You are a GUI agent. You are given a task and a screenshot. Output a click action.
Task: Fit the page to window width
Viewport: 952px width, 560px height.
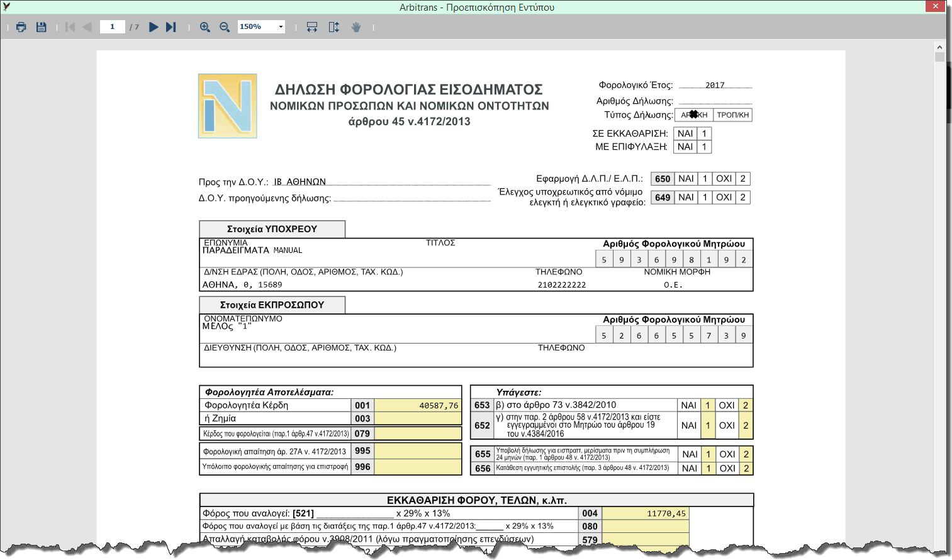[x=312, y=27]
